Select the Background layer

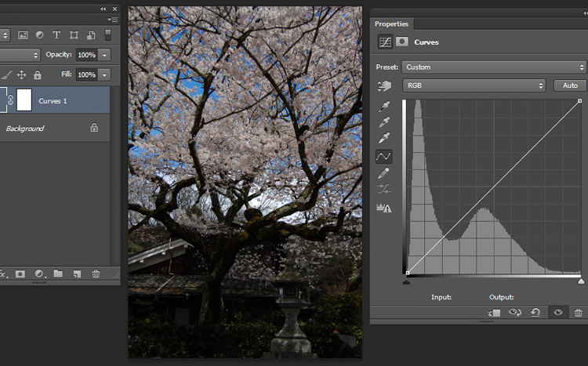click(55, 129)
